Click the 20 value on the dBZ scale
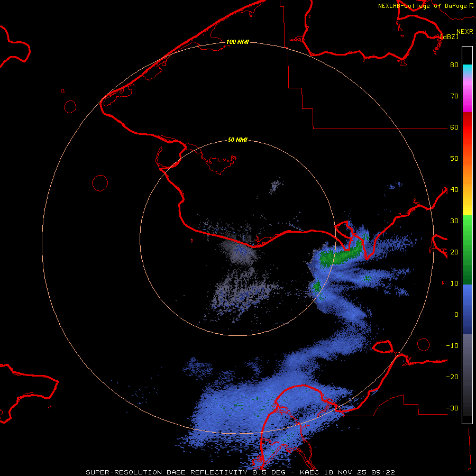 [x=454, y=252]
